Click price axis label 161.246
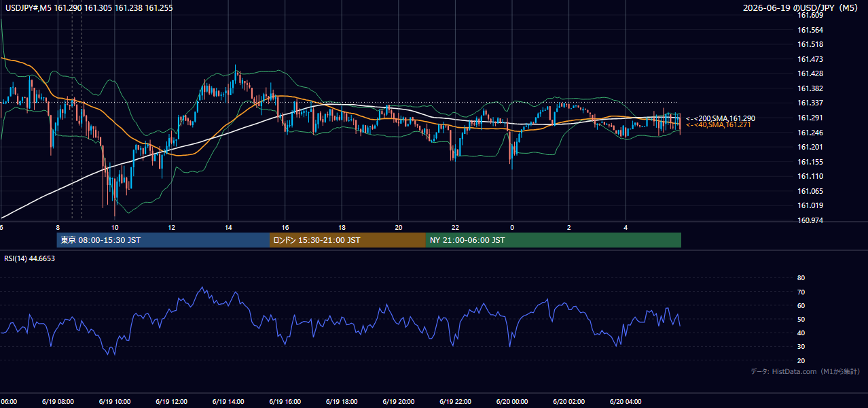Viewport: 868px width, 408px height. tap(810, 133)
